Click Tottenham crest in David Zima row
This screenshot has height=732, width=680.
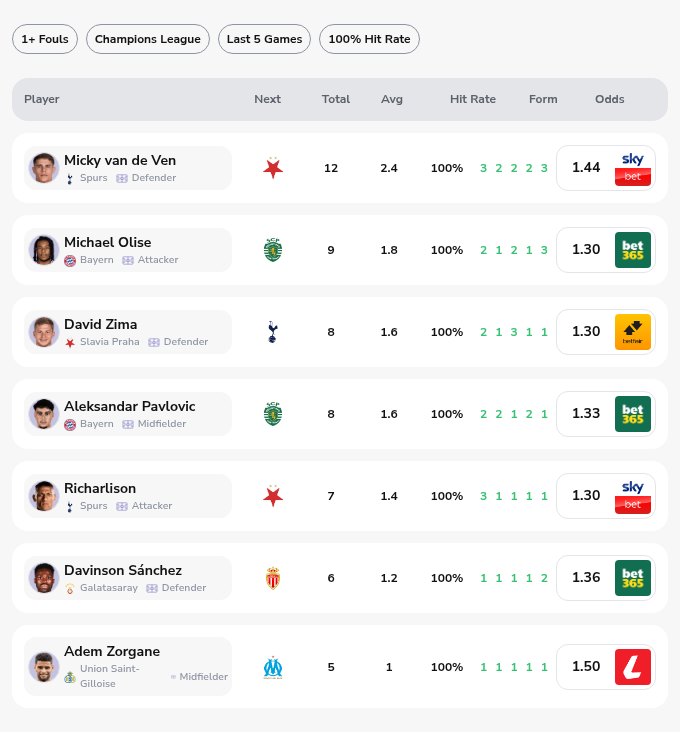[273, 332]
